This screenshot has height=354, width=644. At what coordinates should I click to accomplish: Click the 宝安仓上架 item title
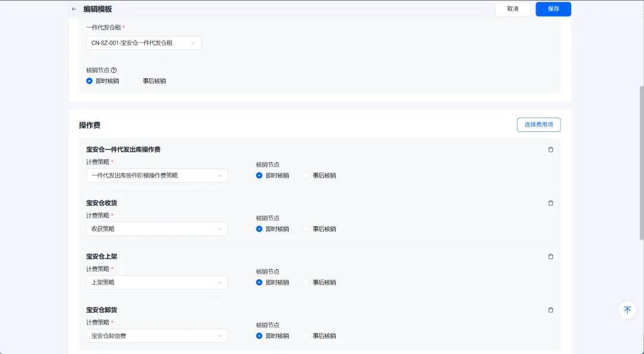[101, 256]
